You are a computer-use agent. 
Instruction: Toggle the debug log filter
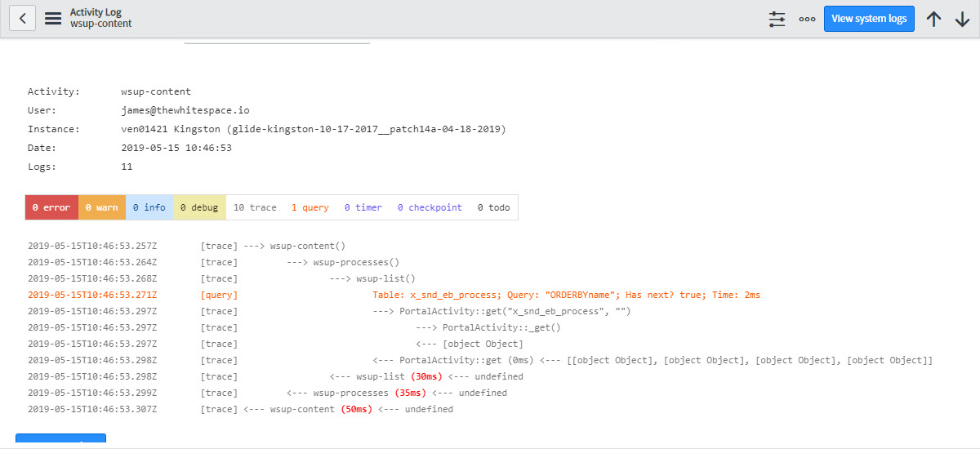pyautogui.click(x=199, y=207)
